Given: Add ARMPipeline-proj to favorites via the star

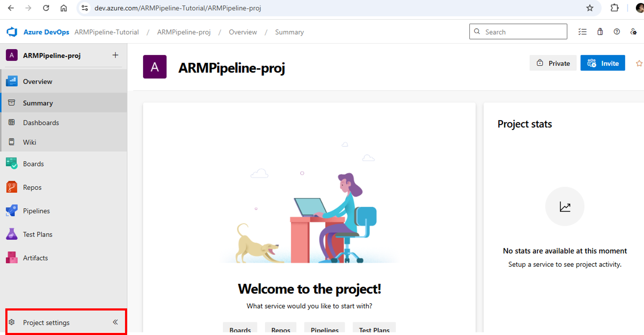Looking at the screenshot, I should [x=639, y=63].
